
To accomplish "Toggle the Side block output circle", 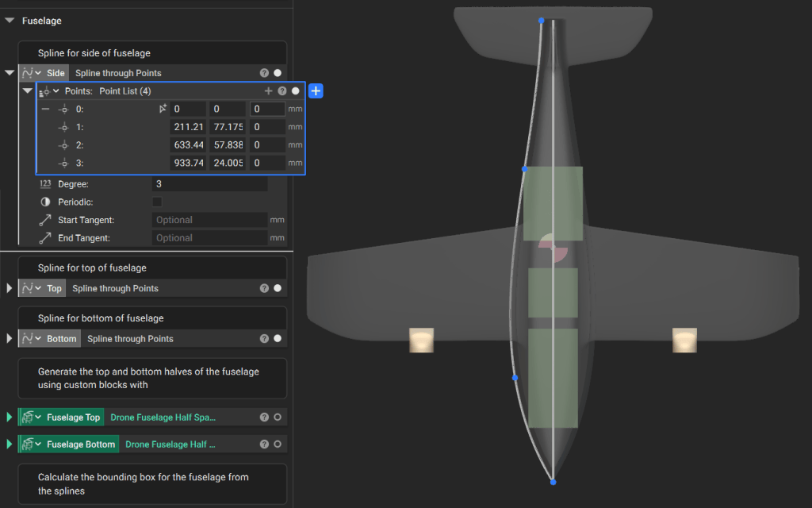I will click(x=278, y=73).
